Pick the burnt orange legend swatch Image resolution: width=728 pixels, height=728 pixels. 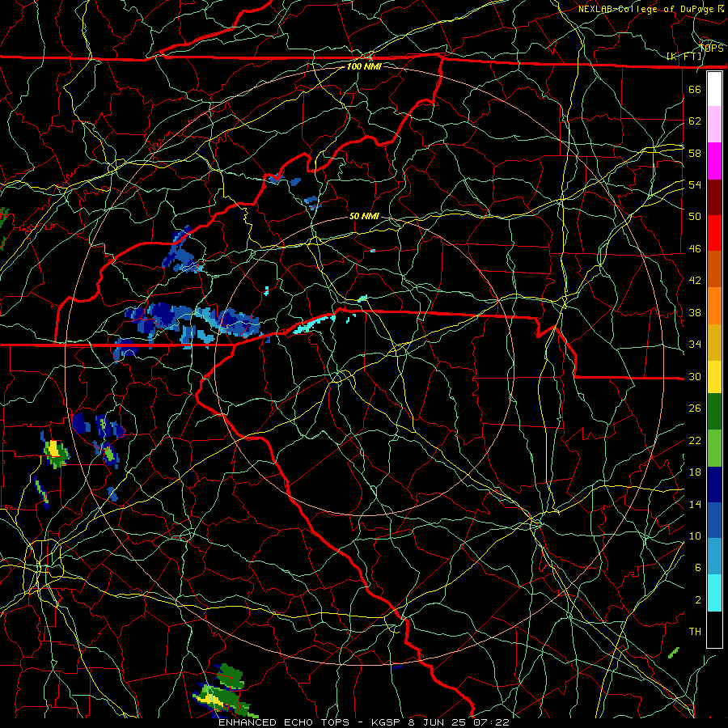click(714, 269)
